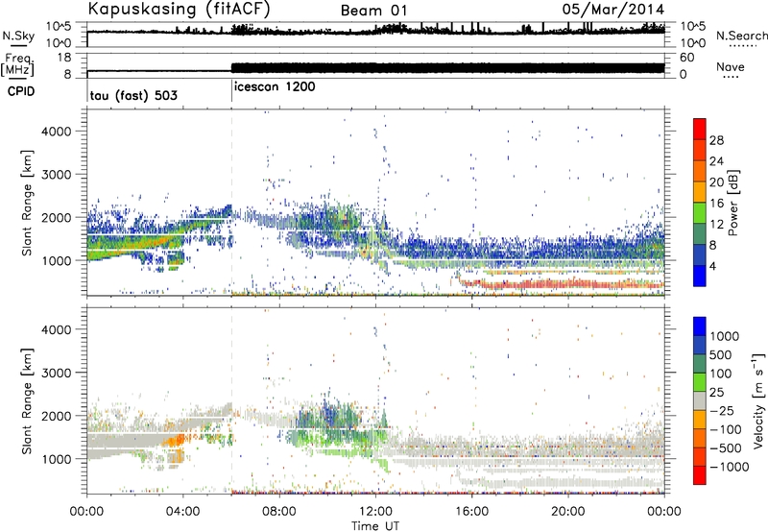The height and width of the screenshot is (532, 768).
Task: Pick the Velocity segment between -100 and -25
Action: coord(700,420)
